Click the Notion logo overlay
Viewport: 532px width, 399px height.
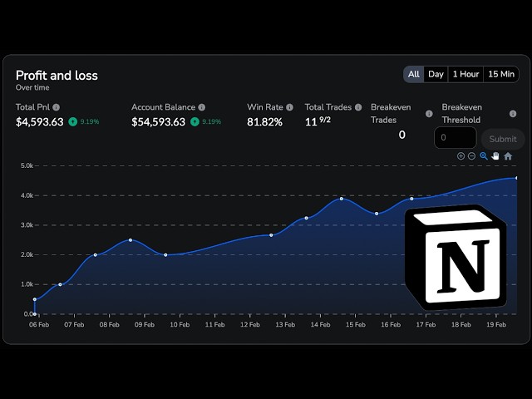coord(456,257)
